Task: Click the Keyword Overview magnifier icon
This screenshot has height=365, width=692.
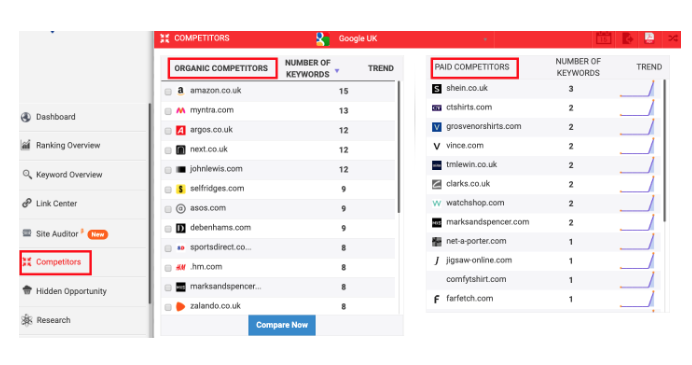Action: (27, 174)
